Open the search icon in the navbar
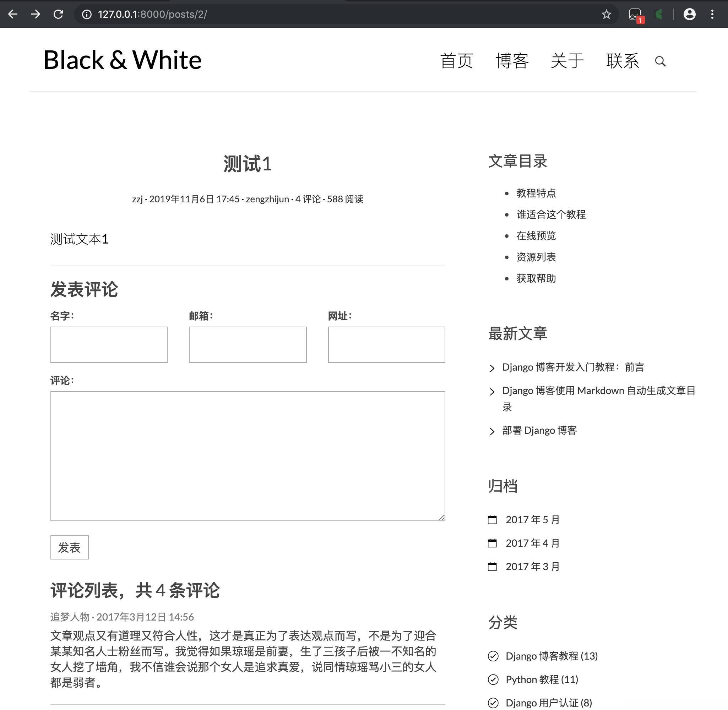728x710 pixels. [x=661, y=61]
